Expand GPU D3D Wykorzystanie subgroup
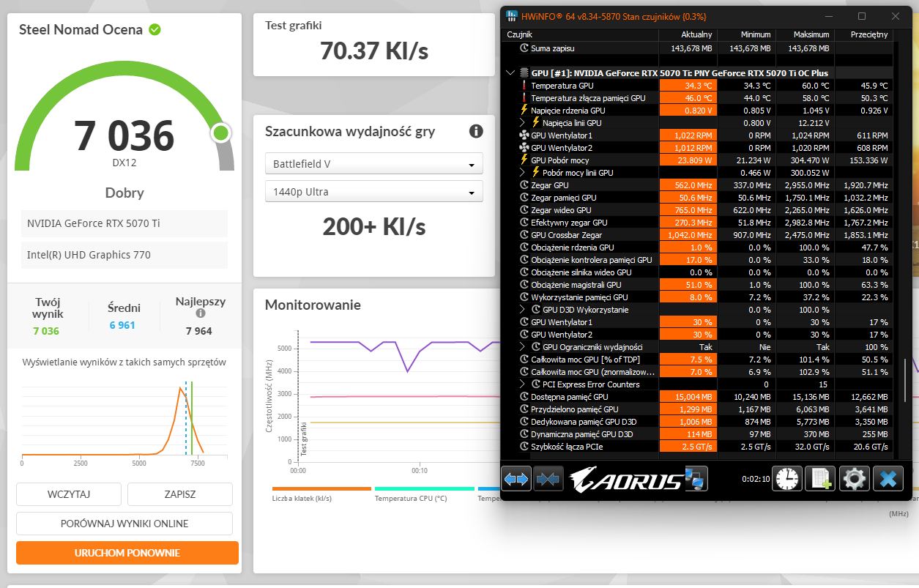 point(523,310)
